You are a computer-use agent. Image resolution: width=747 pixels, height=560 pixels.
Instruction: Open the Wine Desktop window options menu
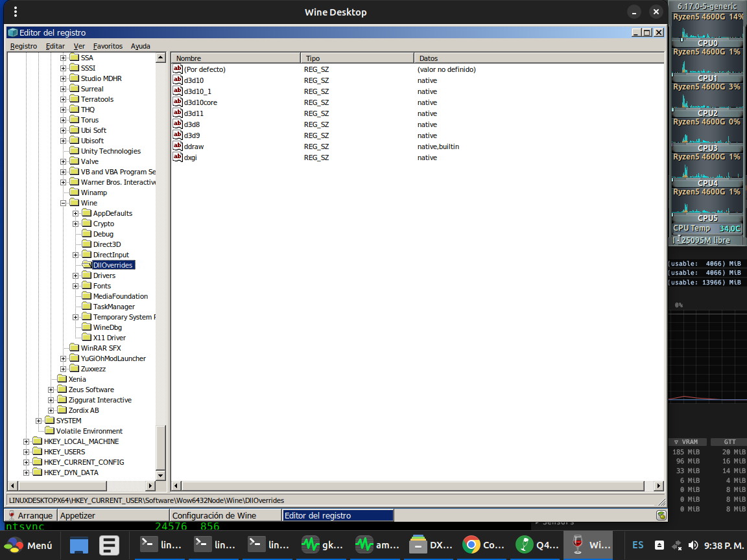click(16, 12)
